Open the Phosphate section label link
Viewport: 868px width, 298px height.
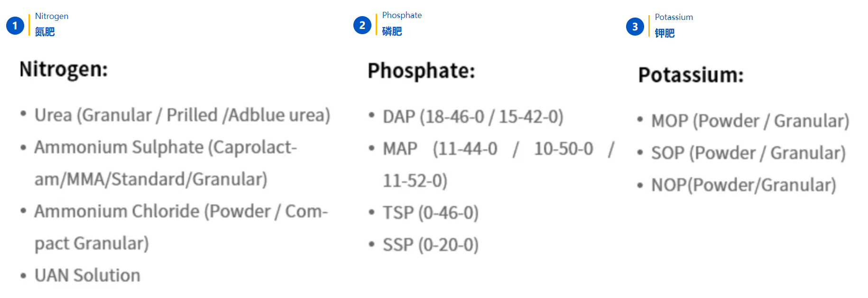click(402, 15)
